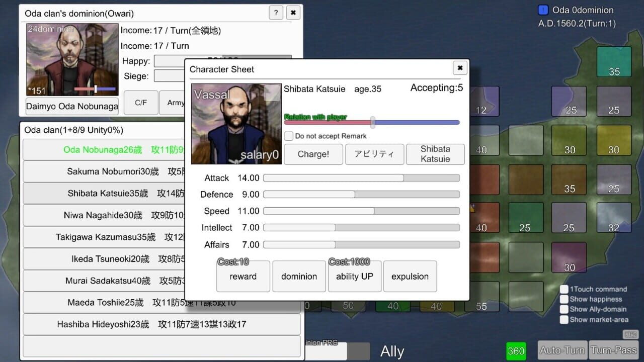Click the reward button

click(243, 277)
